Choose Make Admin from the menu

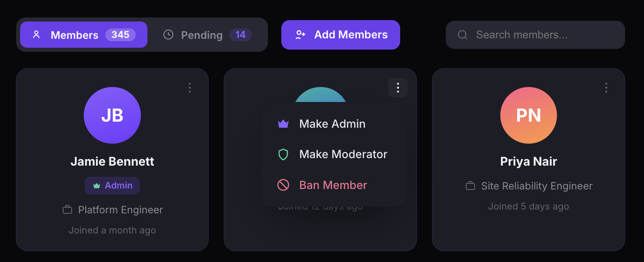334,124
